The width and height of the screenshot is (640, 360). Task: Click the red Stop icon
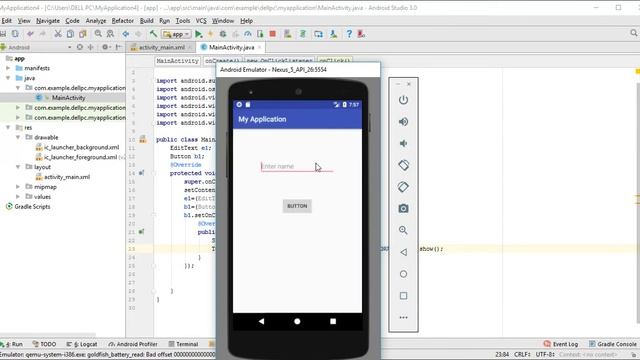coord(273,34)
